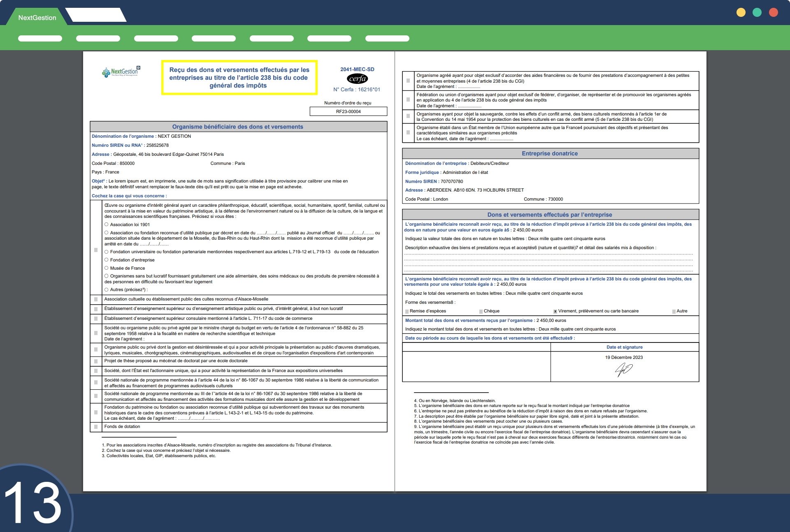Open the blank second browser tab
The image size is (790, 532).
tap(96, 15)
